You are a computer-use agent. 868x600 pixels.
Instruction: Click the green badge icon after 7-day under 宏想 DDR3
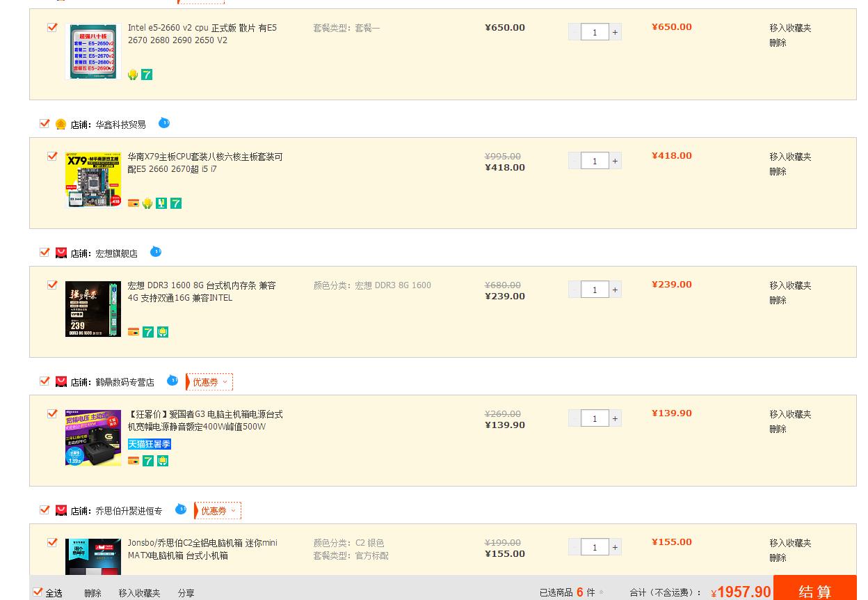(163, 332)
